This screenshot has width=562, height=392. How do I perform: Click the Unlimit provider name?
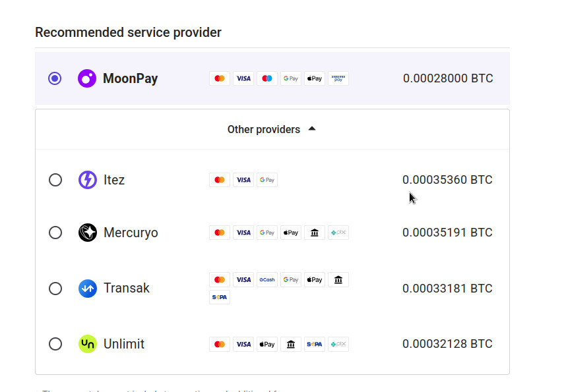(x=123, y=344)
